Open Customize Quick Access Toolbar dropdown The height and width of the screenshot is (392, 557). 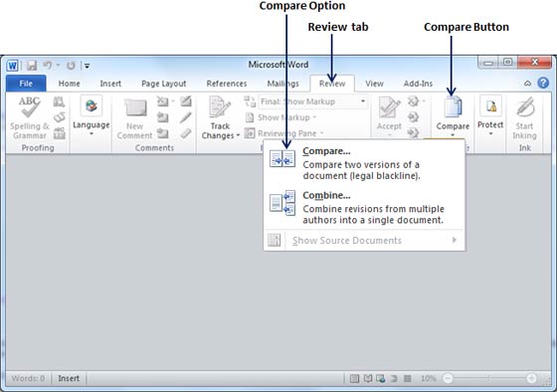(x=87, y=66)
